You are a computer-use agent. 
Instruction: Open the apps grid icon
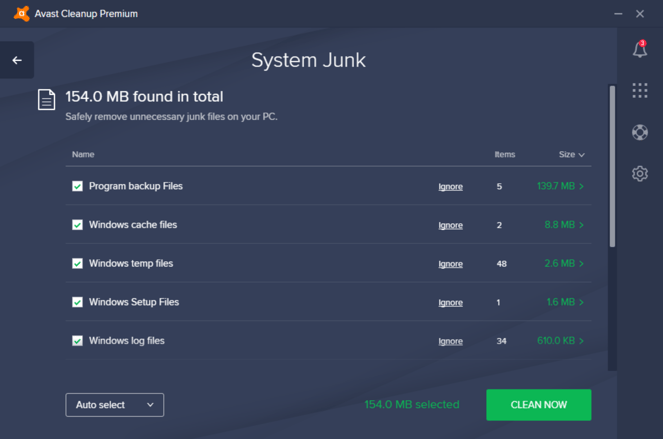pos(640,91)
